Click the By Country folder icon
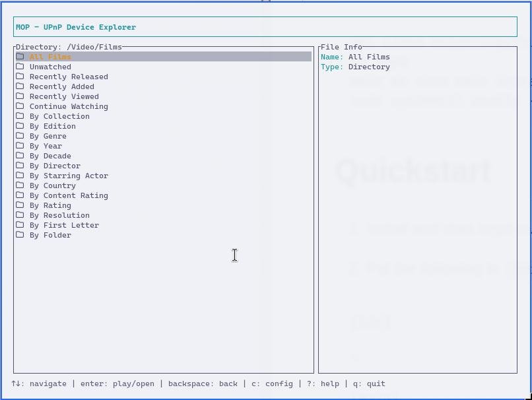This screenshot has width=532, height=400. click(20, 185)
